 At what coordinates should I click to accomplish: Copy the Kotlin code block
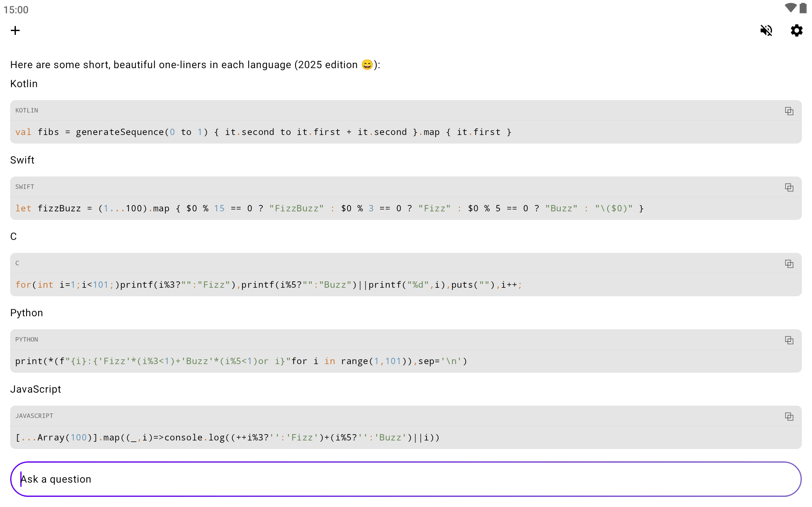click(789, 111)
